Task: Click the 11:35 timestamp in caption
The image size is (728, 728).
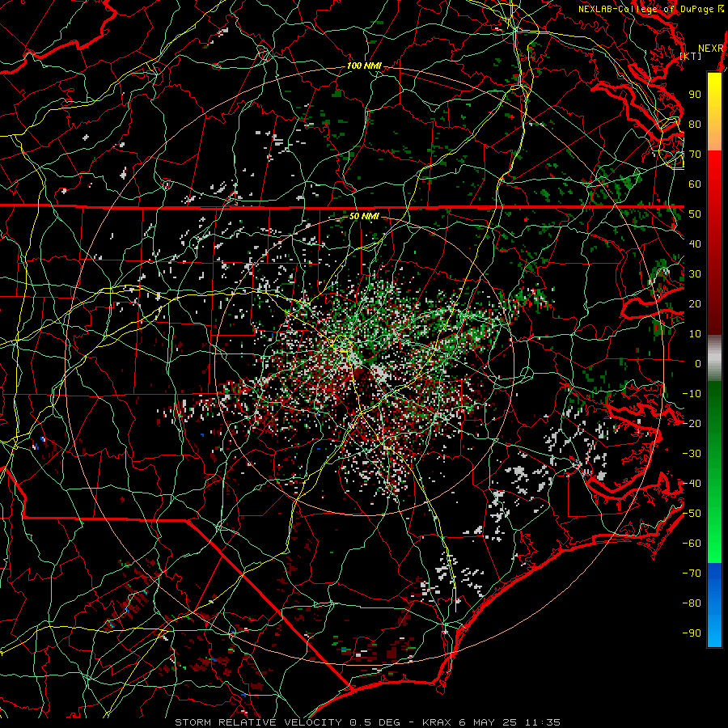Action: (x=542, y=722)
